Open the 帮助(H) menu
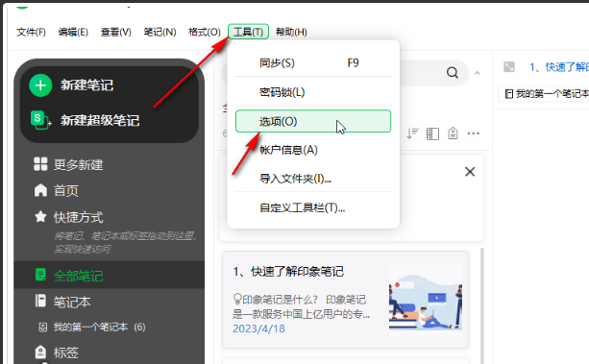 pyautogui.click(x=291, y=32)
